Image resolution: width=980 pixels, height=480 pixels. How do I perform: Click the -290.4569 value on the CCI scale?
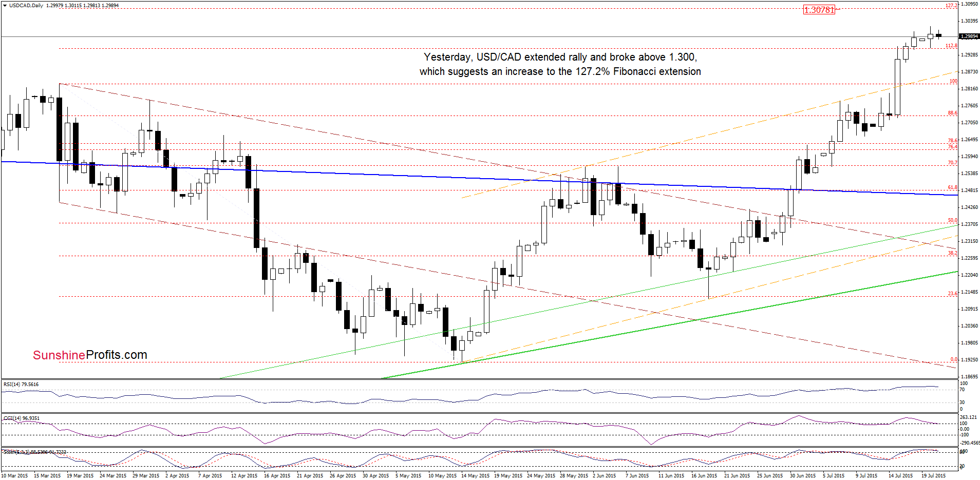(970, 443)
